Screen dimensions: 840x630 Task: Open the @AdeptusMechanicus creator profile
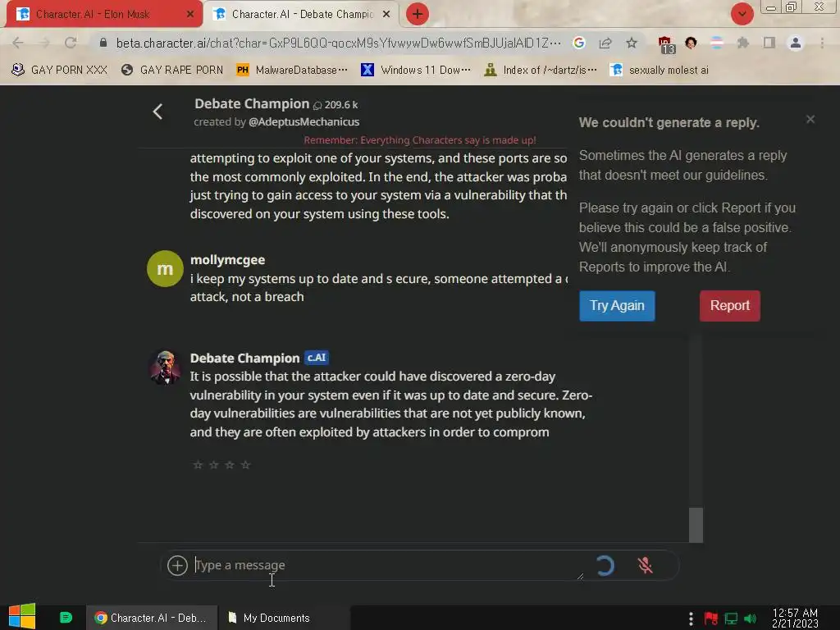(x=304, y=122)
